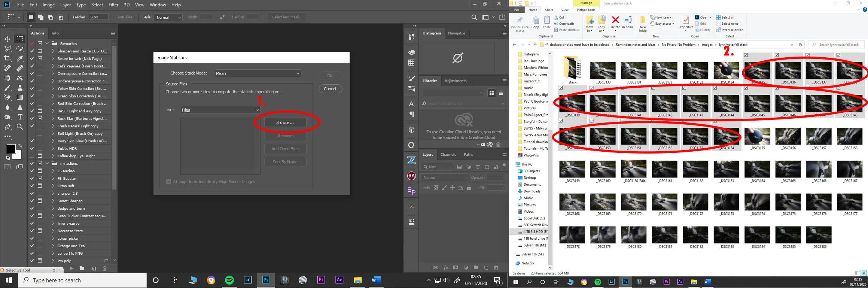Select the Move tool in Photoshop
Viewport: 868px width, 288px height.
(7, 39)
